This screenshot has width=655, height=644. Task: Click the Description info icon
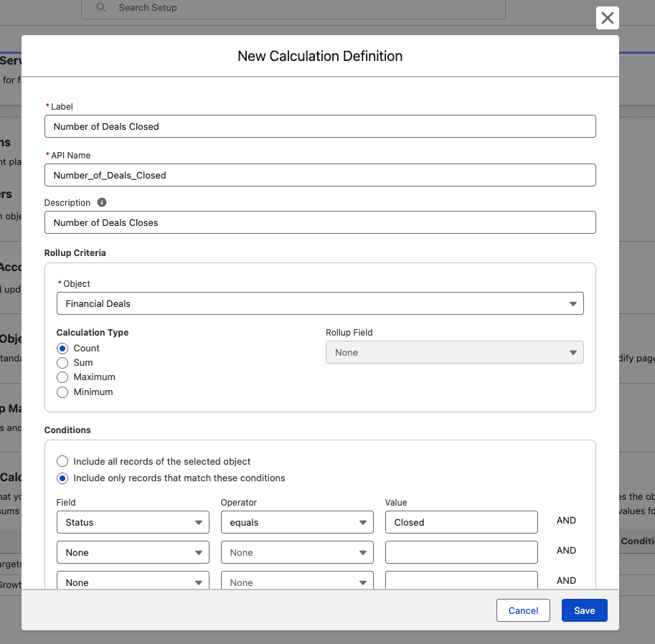click(x=101, y=202)
